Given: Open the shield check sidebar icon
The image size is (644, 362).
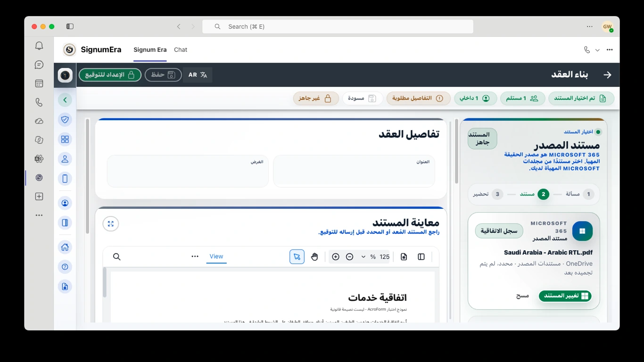Looking at the screenshot, I should coord(65,120).
